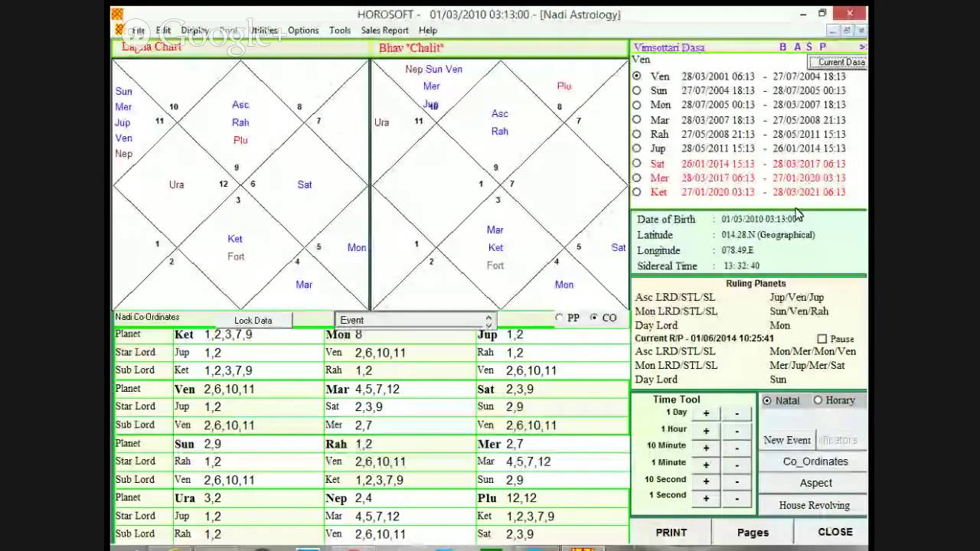Add 10 Second with plus button
Viewport: 980px width, 551px height.
[x=706, y=481]
